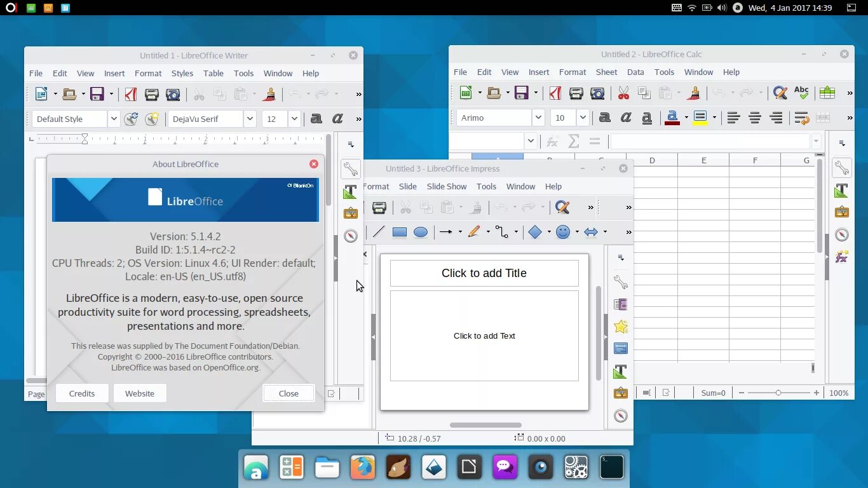The width and height of the screenshot is (868, 488).
Task: Toggle Underline in Calc formatting bar
Action: [x=647, y=118]
